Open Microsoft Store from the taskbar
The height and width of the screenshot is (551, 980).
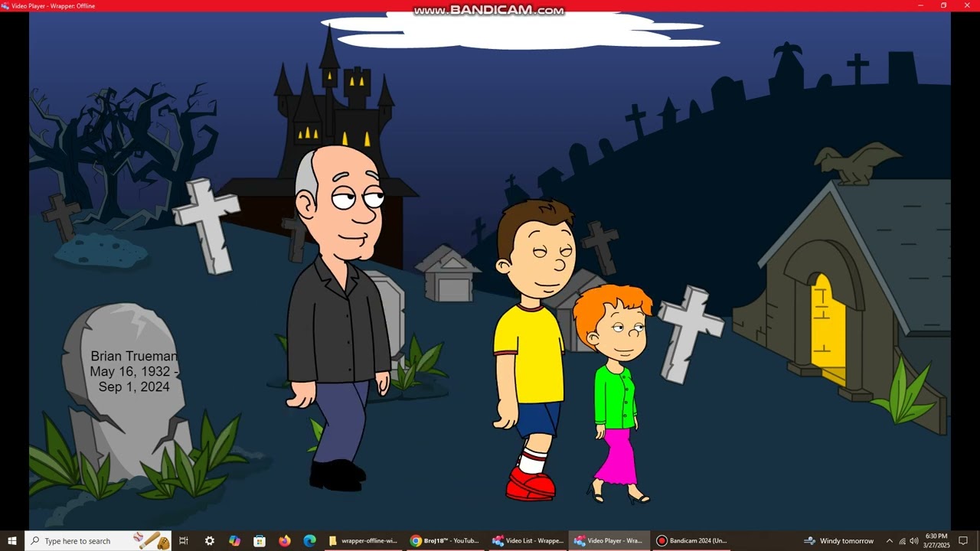[260, 541]
